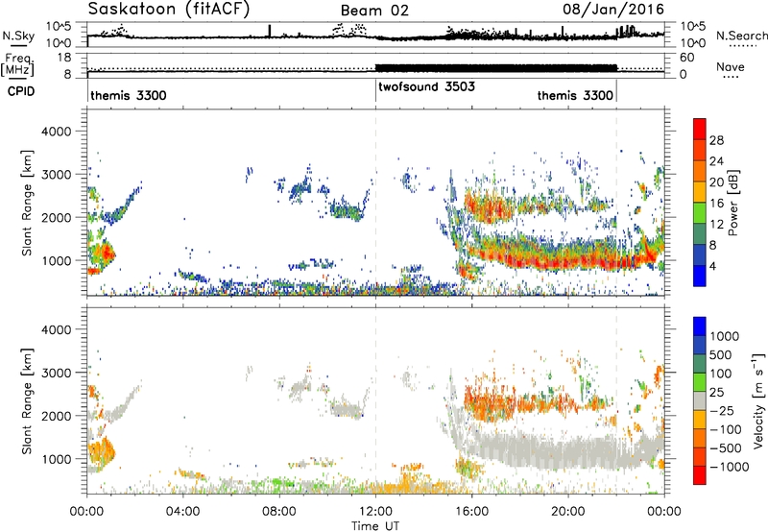Click the "-25" velocity colorbar tick
Screen dimensions: 768x532
[722, 410]
